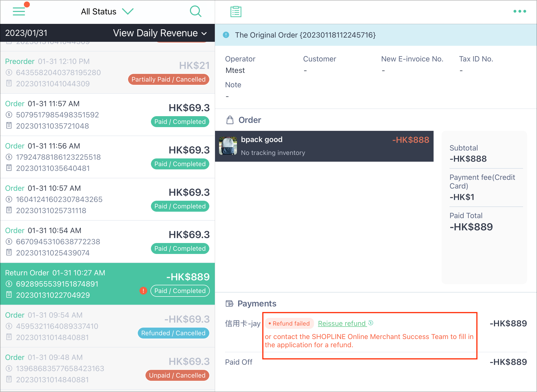Viewport: 537px width, 392px height.
Task: Click the Partially Paid / Cancelled badge
Action: coord(169,79)
